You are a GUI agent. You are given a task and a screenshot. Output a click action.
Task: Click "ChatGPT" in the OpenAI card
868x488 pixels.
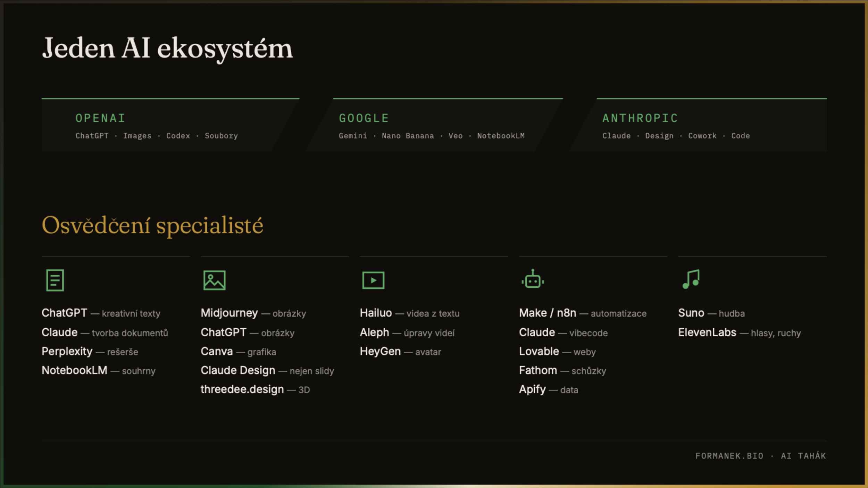pos(92,136)
